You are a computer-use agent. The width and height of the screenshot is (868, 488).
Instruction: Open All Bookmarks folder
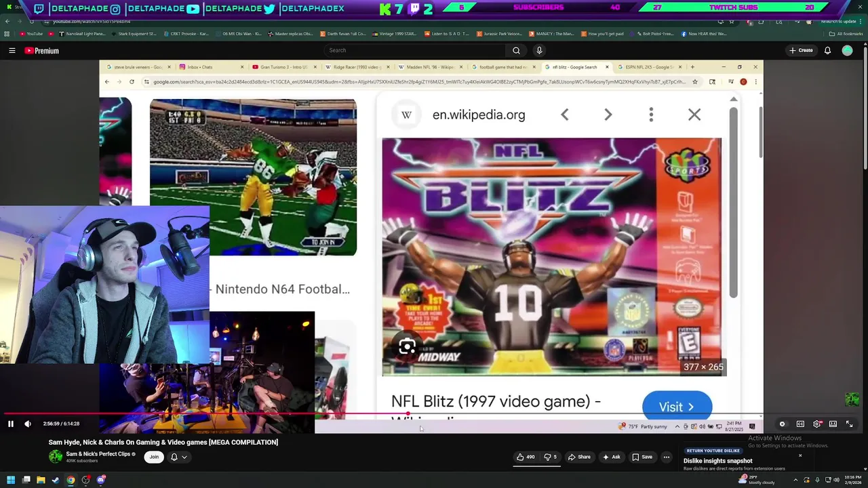846,33
